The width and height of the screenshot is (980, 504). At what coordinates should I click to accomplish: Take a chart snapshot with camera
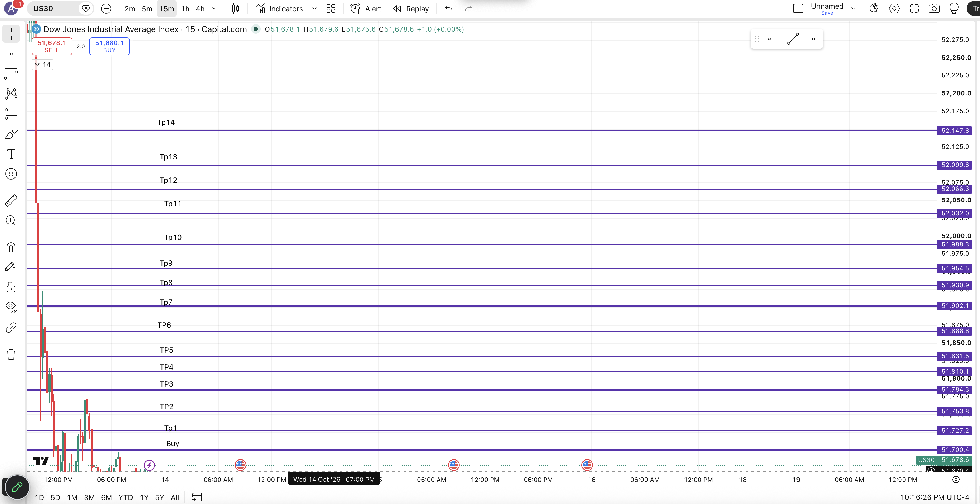point(934,8)
